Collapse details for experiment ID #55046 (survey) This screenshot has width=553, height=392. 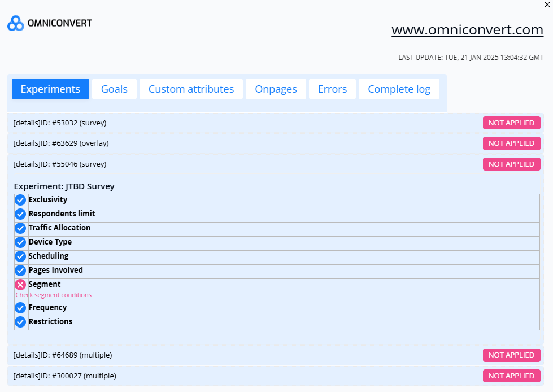pyautogui.click(x=28, y=164)
